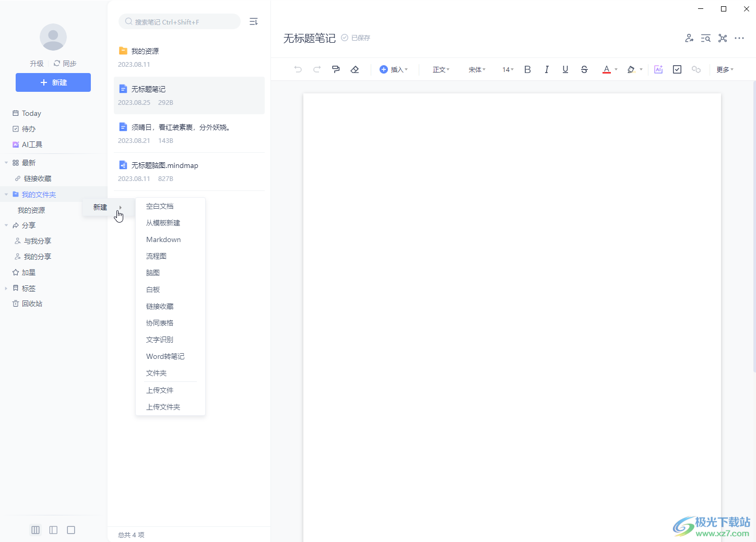Collapse the 最新 section arrow
Screen dimensions: 756x542
(6, 163)
